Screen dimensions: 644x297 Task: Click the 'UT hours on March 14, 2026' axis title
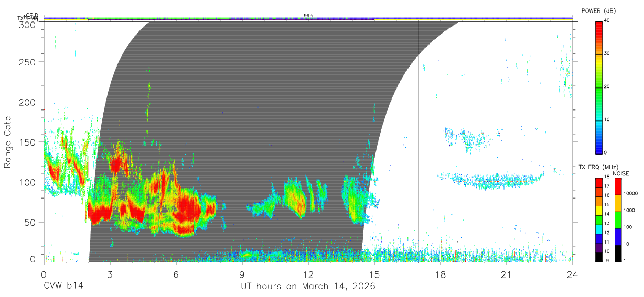click(308, 287)
